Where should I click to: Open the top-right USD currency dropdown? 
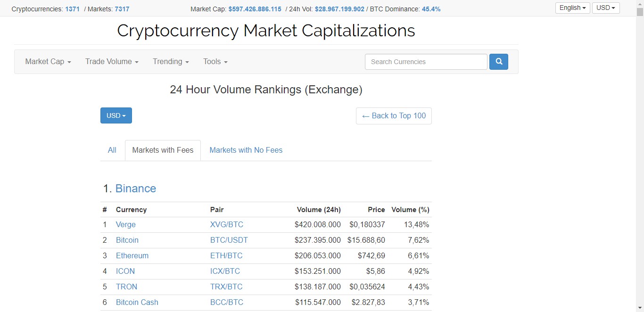pyautogui.click(x=606, y=8)
